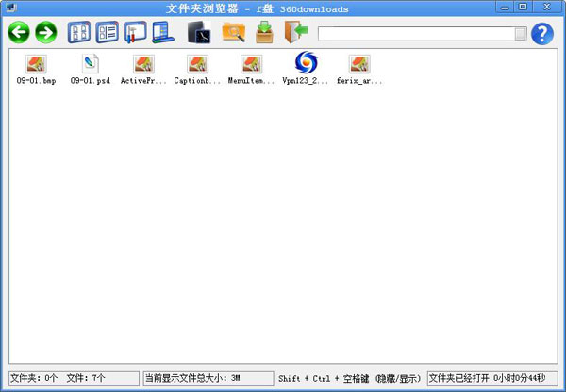
Task: Switch to the list view layout icon
Action: pos(108,34)
